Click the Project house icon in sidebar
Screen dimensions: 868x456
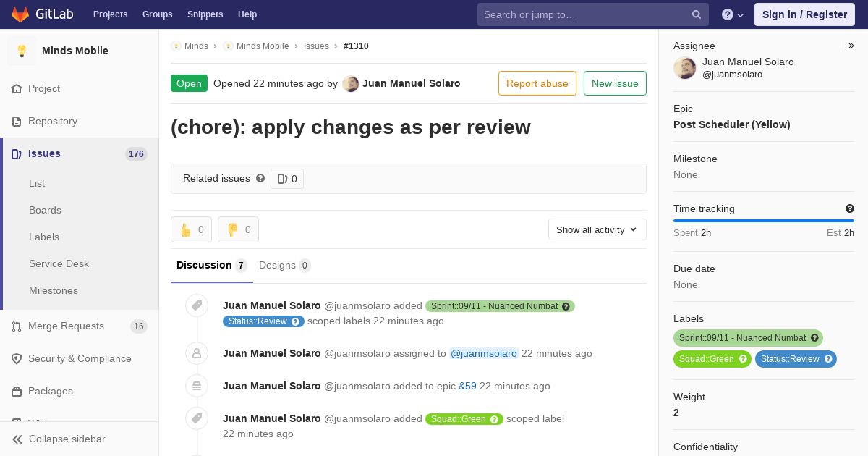[x=17, y=89]
